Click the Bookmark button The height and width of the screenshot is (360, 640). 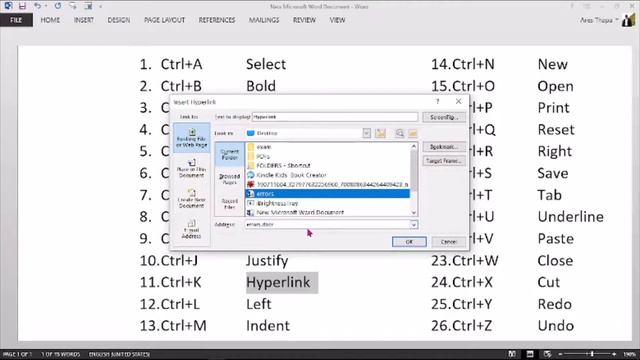444,147
